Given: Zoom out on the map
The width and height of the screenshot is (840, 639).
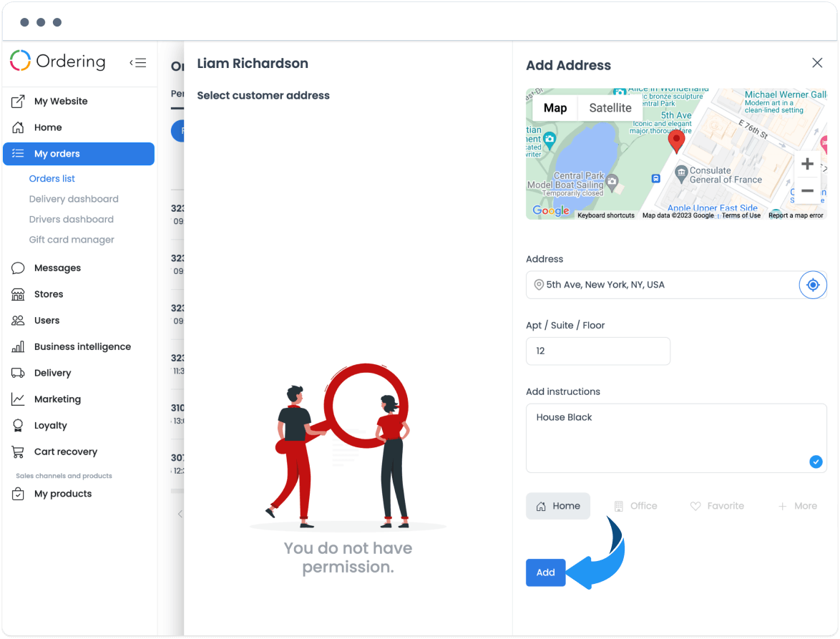Looking at the screenshot, I should 807,190.
